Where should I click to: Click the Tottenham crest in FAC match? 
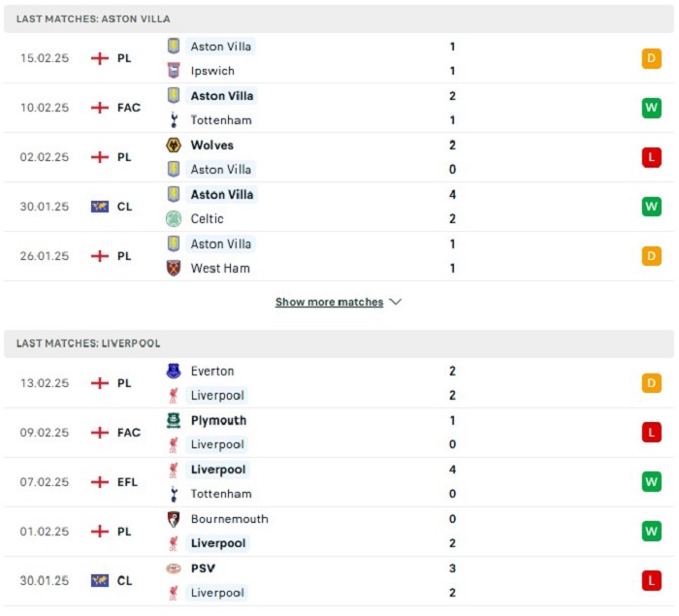point(174,120)
